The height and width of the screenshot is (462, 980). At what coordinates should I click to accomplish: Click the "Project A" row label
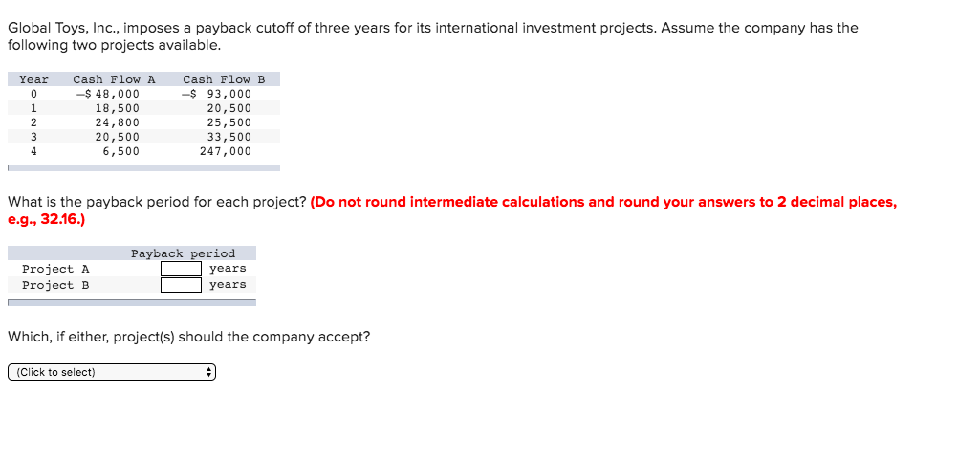click(55, 269)
